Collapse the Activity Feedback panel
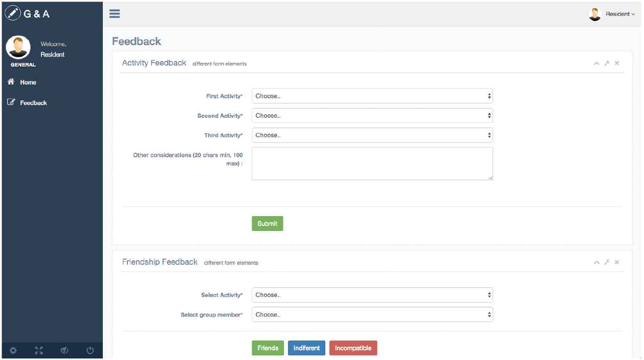644x360 pixels. pyautogui.click(x=596, y=63)
